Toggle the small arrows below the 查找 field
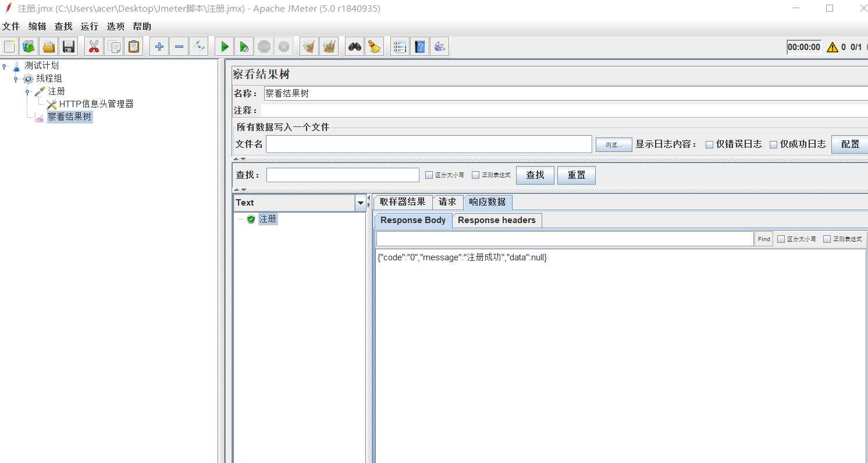The width and height of the screenshot is (868, 463). (x=240, y=189)
